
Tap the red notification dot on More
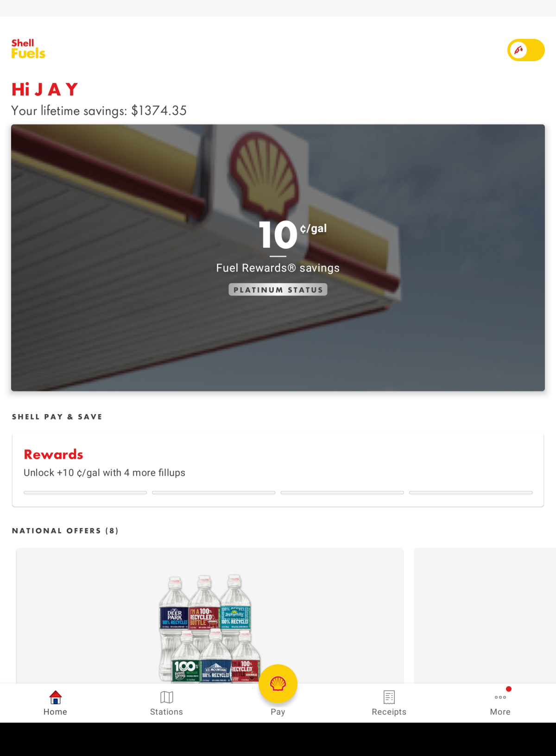[x=509, y=689]
